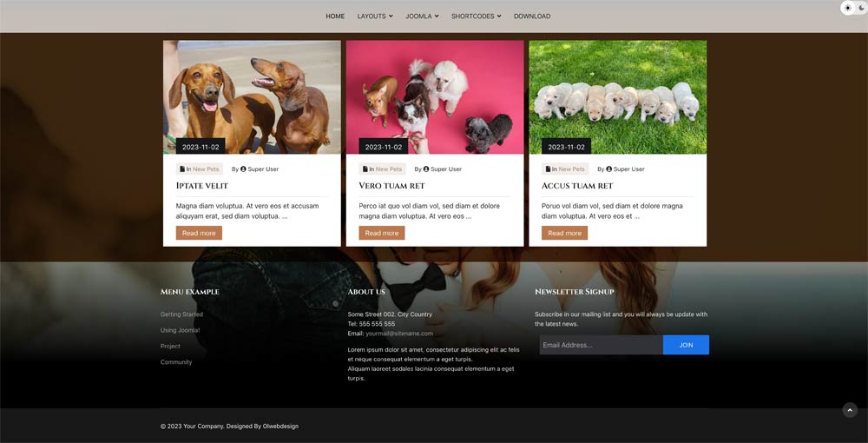The width and height of the screenshot is (868, 443).
Task: Switch to dark mode moon icon
Action: tap(861, 8)
